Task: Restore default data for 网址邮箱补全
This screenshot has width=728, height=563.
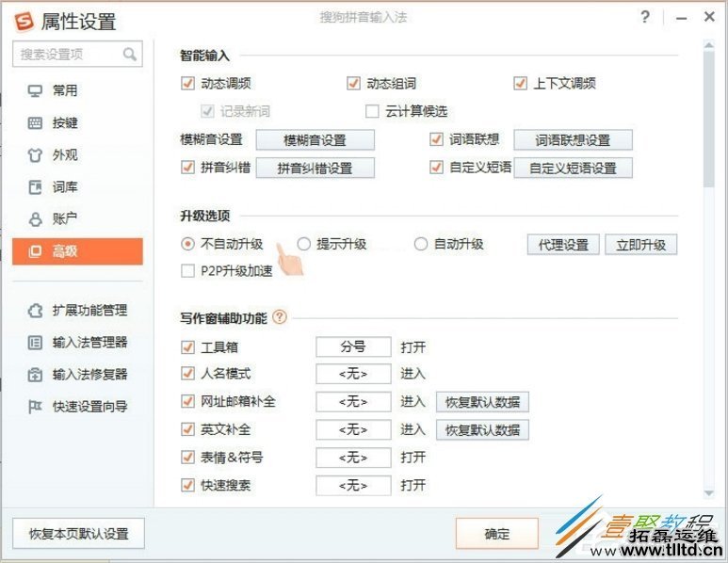Action: click(482, 402)
